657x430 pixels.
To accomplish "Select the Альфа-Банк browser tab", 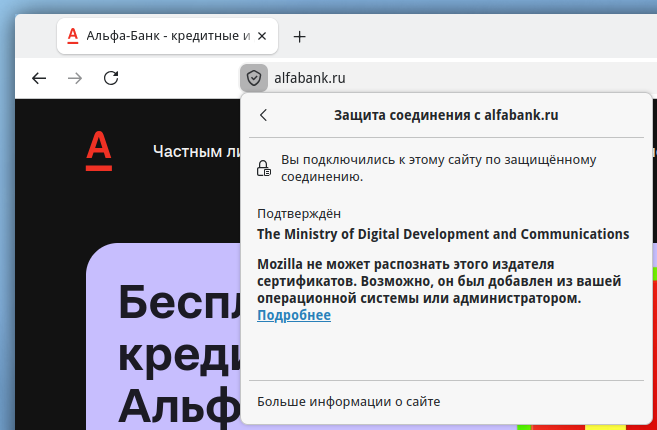I will pos(168,36).
